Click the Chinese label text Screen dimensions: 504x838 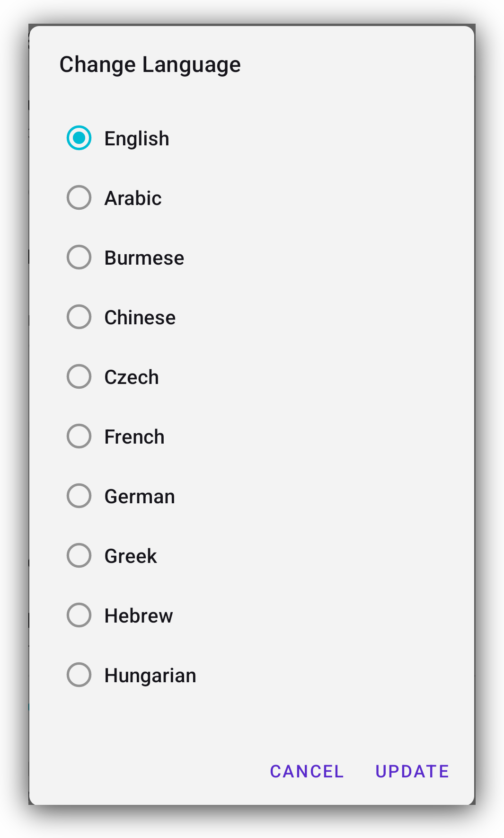pyautogui.click(x=140, y=317)
